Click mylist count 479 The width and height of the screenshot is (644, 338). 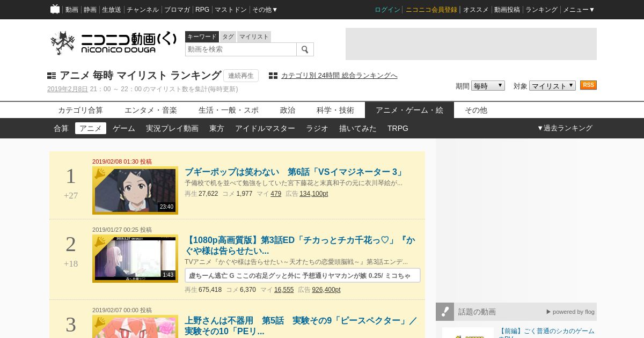[x=276, y=194]
